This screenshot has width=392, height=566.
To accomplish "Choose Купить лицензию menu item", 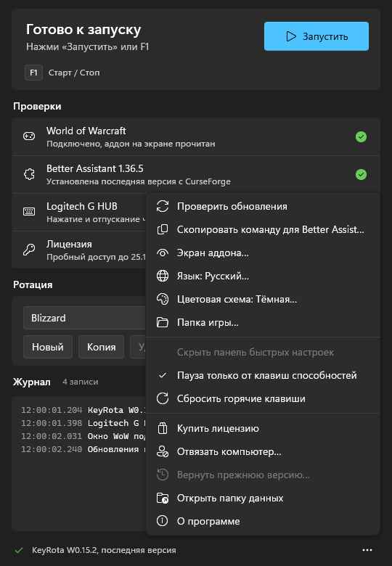I will (263, 428).
